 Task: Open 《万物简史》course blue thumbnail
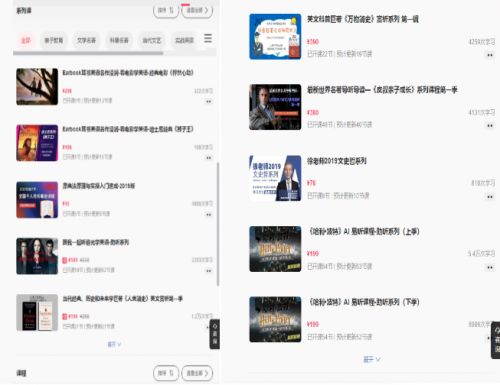[x=275, y=37]
